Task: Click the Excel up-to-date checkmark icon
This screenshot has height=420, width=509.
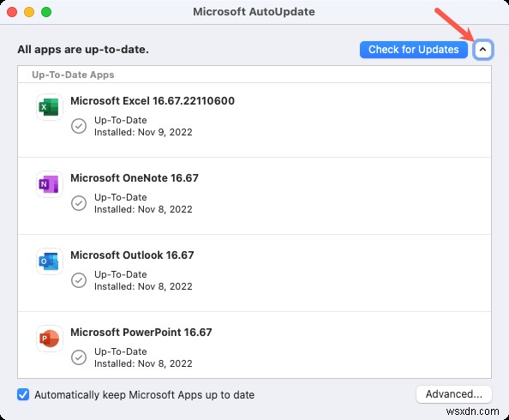Action: (79, 126)
